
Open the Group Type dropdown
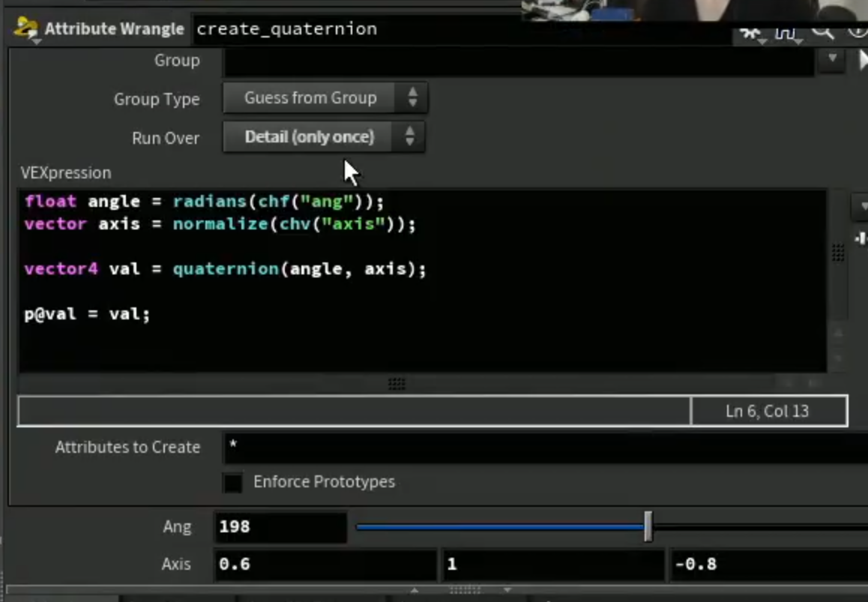pos(325,98)
